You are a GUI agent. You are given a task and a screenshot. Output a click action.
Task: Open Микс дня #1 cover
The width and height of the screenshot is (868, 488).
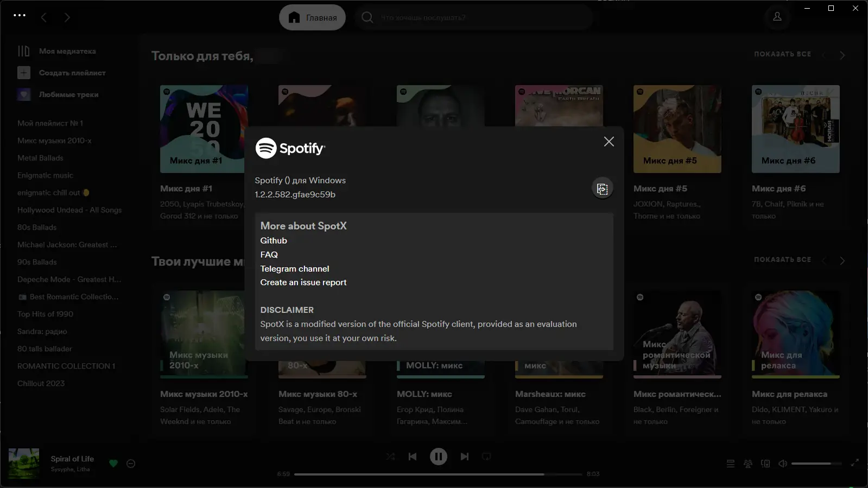click(204, 129)
